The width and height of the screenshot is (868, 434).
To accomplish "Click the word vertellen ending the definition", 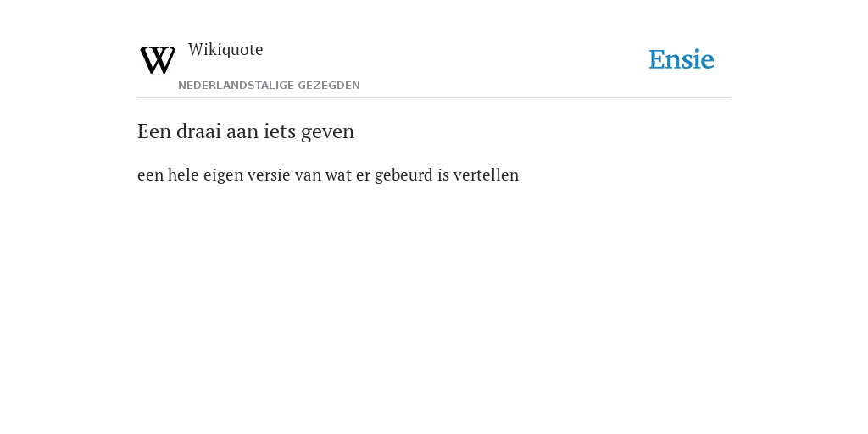I will 486,175.
